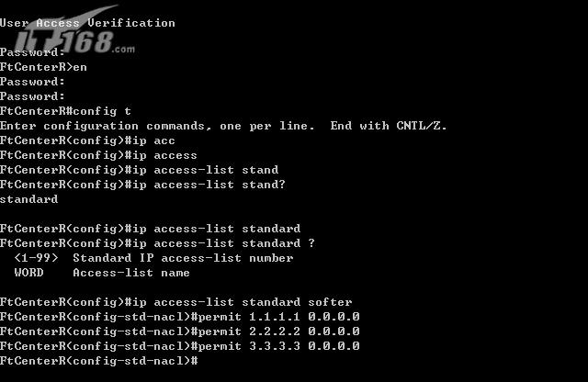Click the 'User Access Verification' header text
Viewport: 588px width, 382px height.
click(87, 23)
